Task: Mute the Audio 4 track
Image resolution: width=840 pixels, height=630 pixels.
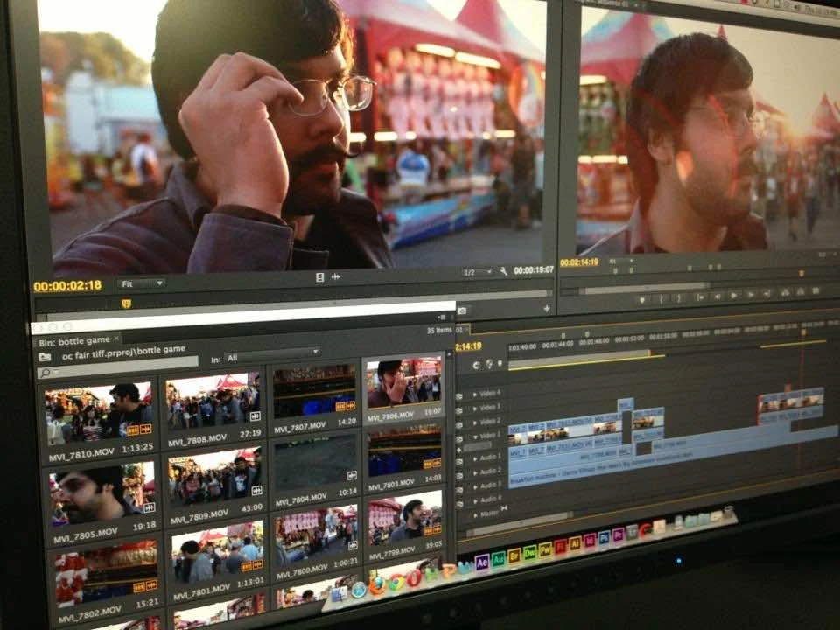Action: click(x=459, y=504)
